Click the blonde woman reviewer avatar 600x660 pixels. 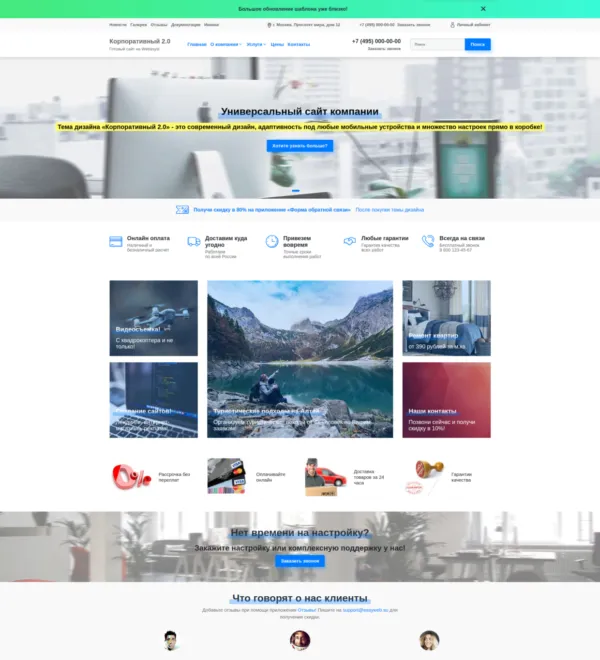[429, 641]
